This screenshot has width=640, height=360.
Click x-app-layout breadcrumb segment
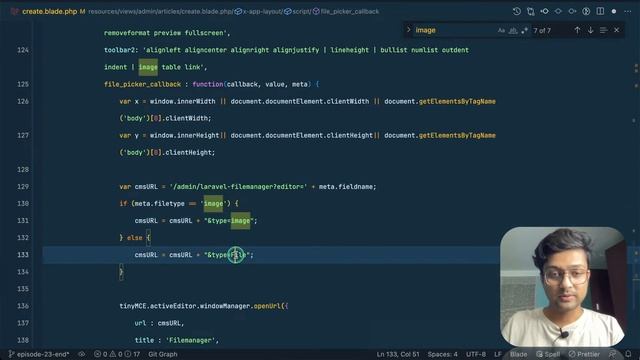coord(258,11)
